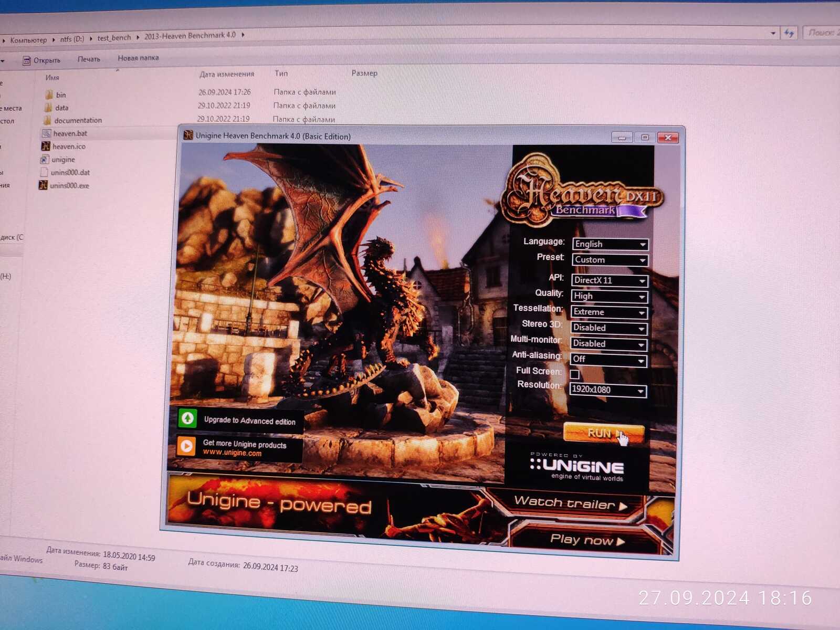Image resolution: width=840 pixels, height=630 pixels.
Task: Open the Quality dropdown set to High
Action: click(609, 296)
